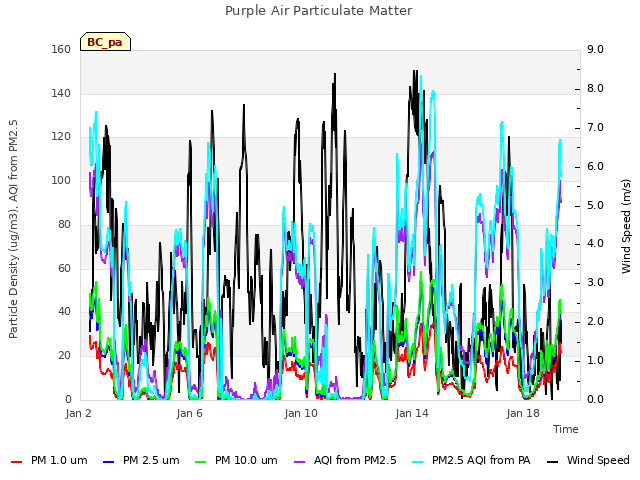640x480 pixels.
Task: Click the 1.0 wind speed tick label
Action: pyautogui.click(x=595, y=360)
